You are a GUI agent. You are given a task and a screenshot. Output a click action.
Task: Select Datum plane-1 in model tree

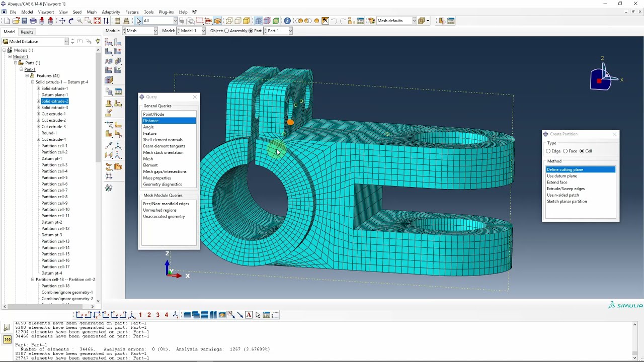pos(54,95)
